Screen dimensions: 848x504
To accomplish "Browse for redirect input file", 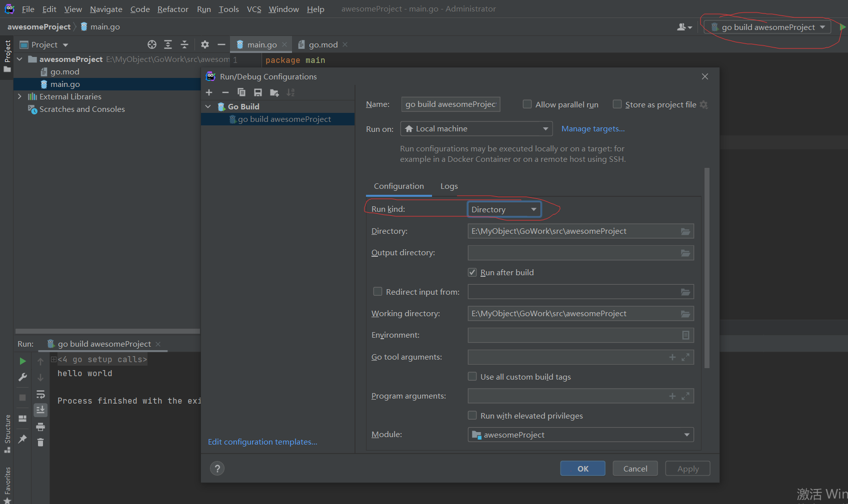I will (685, 292).
